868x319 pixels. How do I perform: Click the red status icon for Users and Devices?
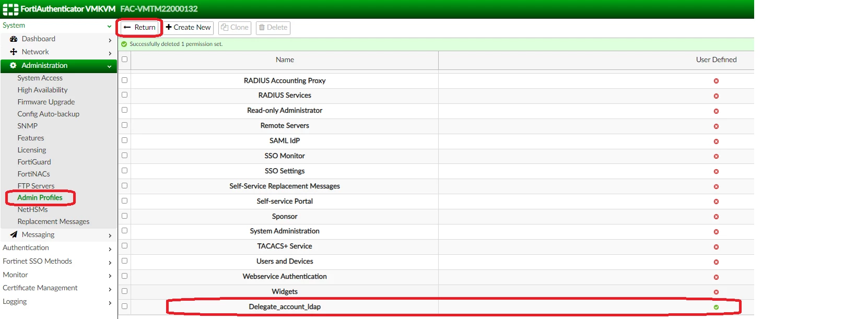716,262
